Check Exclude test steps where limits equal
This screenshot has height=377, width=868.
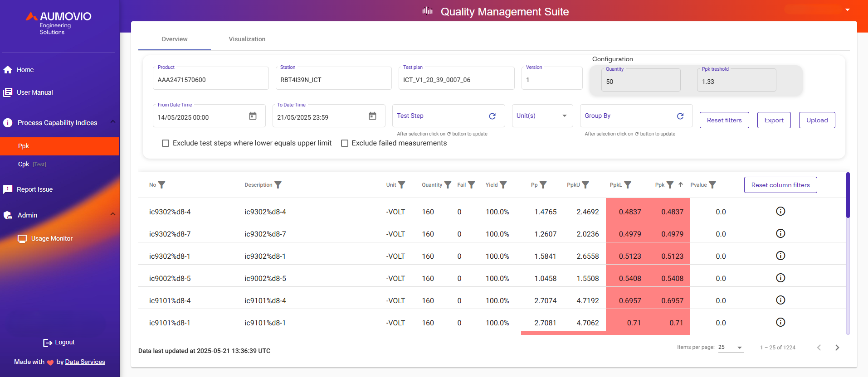pos(166,143)
